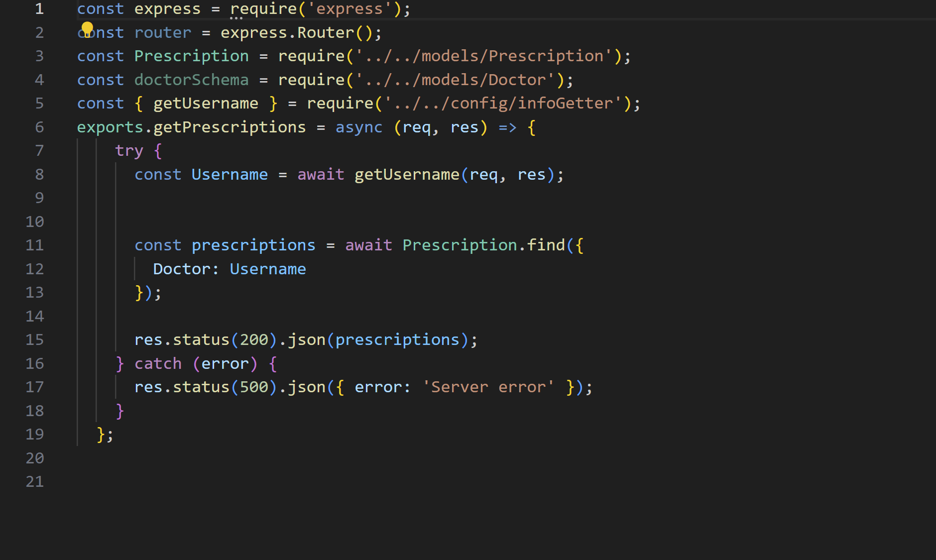The height and width of the screenshot is (560, 936).
Task: Click '../../models/Prescription' path string
Action: [x=484, y=56]
